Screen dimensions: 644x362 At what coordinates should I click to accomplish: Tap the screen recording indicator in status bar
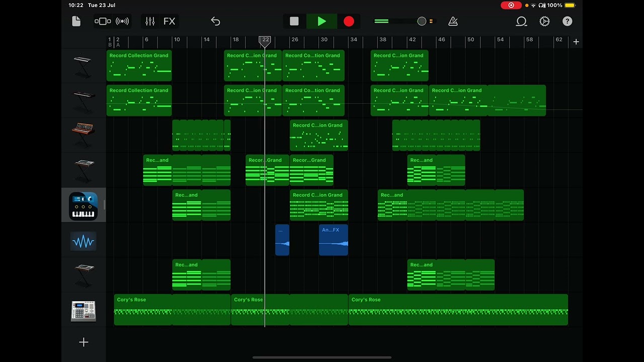511,5
